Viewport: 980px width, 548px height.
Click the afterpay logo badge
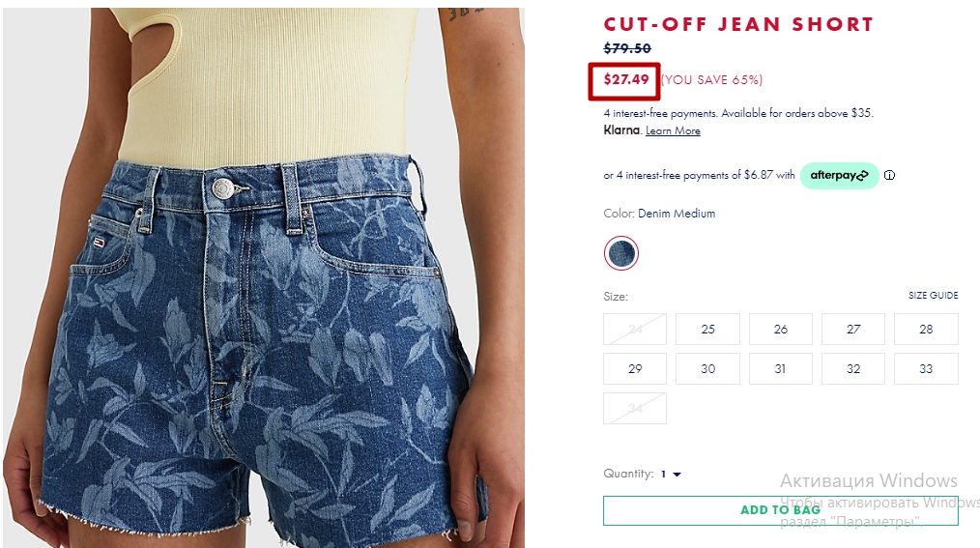pos(839,176)
